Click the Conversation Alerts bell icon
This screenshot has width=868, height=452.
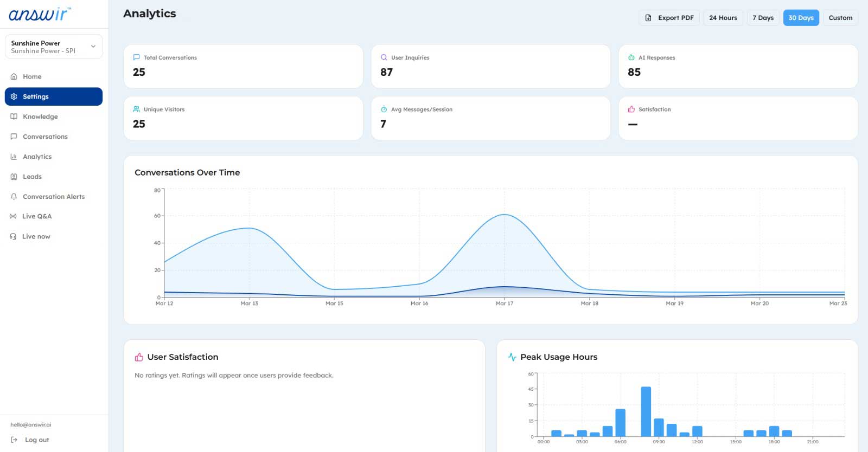(14, 197)
